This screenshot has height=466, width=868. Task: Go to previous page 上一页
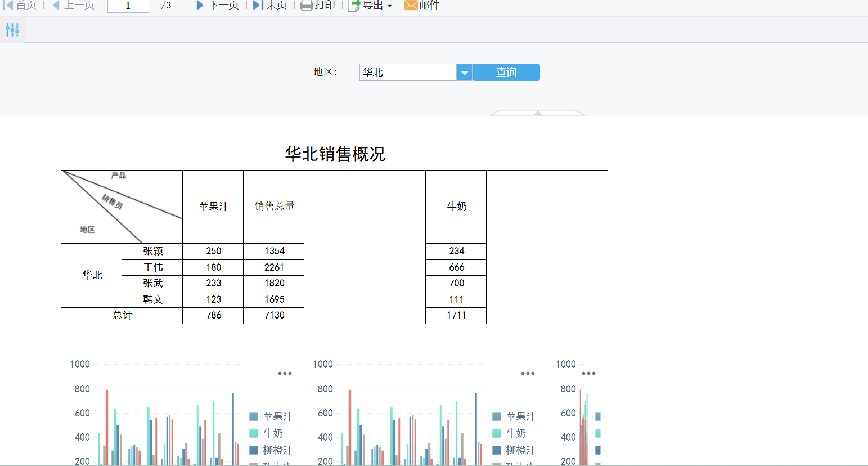pyautogui.click(x=73, y=5)
